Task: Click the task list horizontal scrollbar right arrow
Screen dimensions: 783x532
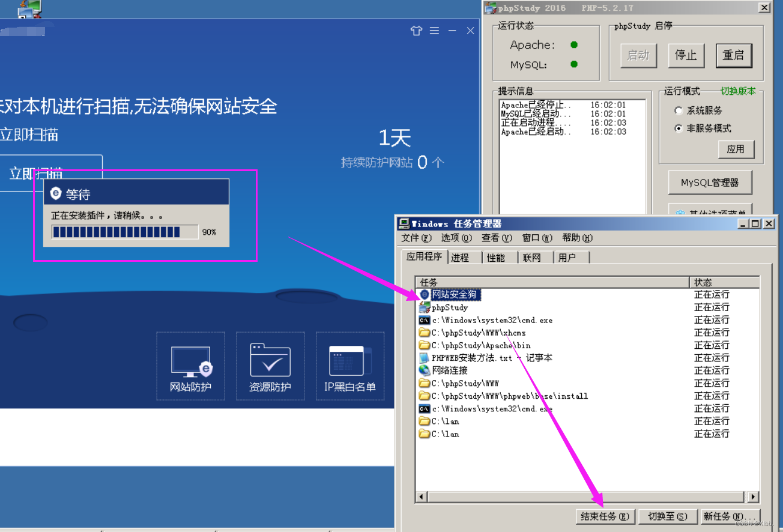Action: pos(752,497)
